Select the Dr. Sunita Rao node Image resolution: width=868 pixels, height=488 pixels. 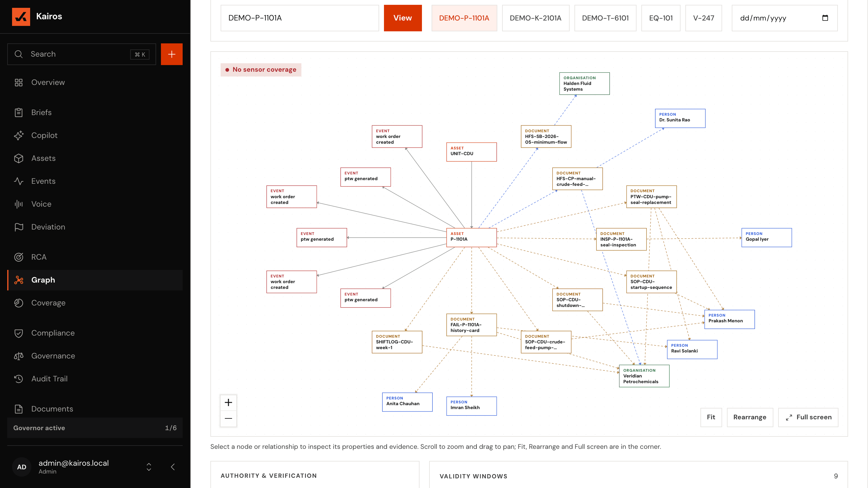click(x=680, y=118)
